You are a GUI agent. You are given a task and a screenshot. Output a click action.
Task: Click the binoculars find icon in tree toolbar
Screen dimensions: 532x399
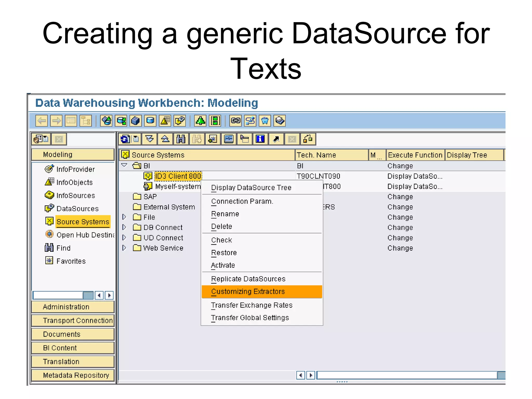pyautogui.click(x=181, y=139)
